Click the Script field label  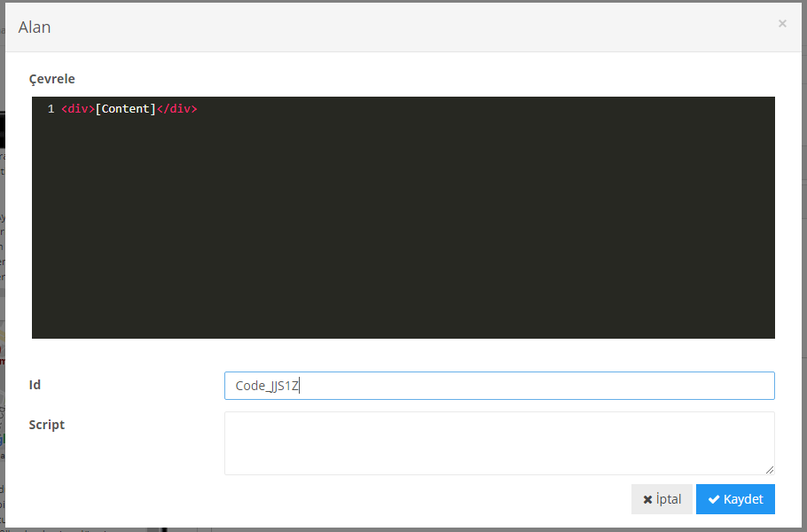coord(46,425)
